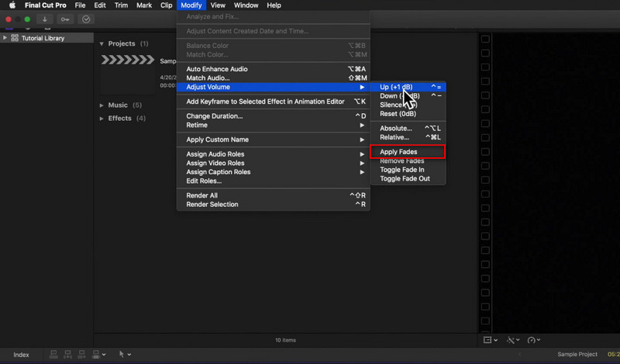Click the Overwrite clip edit icon
Viewport: 620px width, 364px height.
(95, 354)
